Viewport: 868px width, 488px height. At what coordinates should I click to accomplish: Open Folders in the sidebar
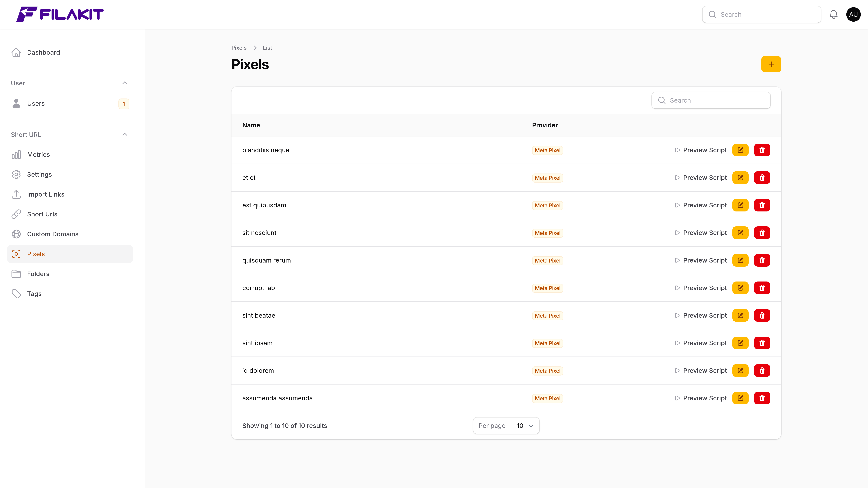pyautogui.click(x=70, y=274)
